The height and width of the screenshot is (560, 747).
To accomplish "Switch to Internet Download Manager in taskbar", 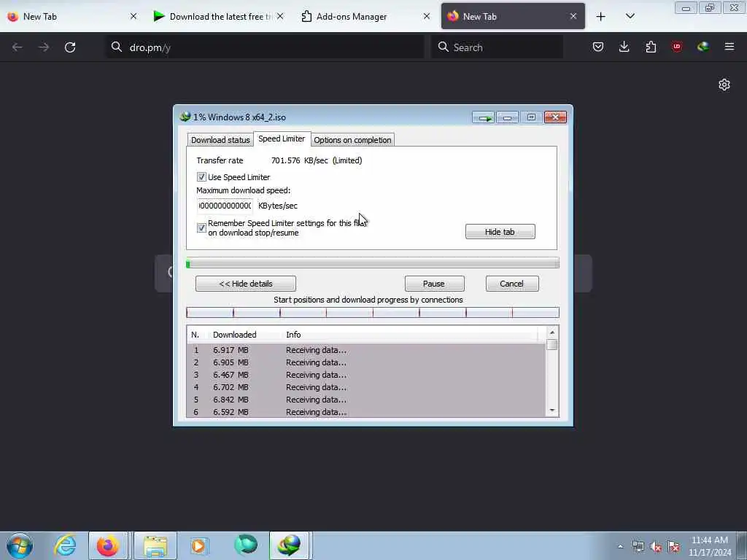I will pos(289,545).
